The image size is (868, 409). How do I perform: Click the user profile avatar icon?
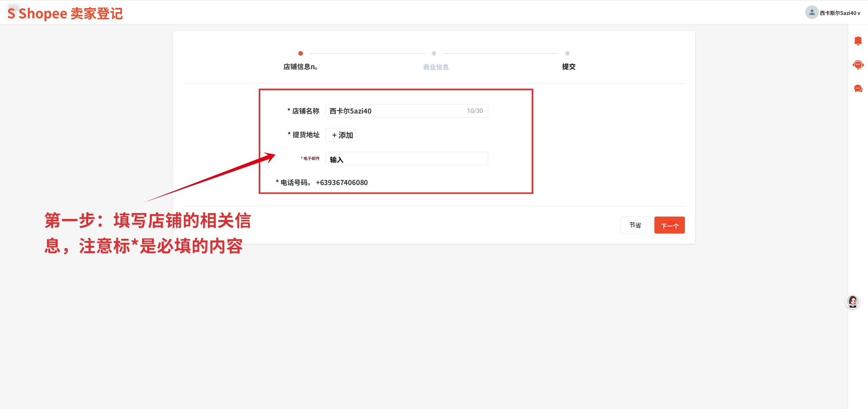(812, 13)
